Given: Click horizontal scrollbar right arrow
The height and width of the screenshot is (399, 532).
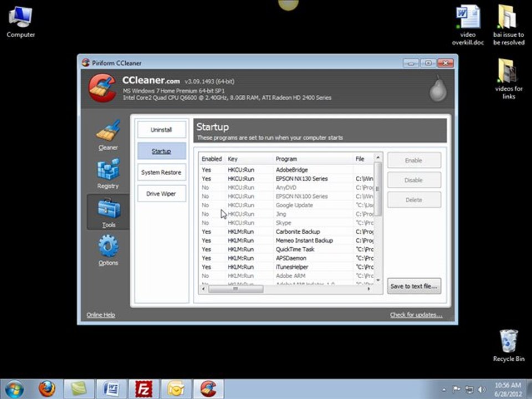Looking at the screenshot, I should pos(369,289).
